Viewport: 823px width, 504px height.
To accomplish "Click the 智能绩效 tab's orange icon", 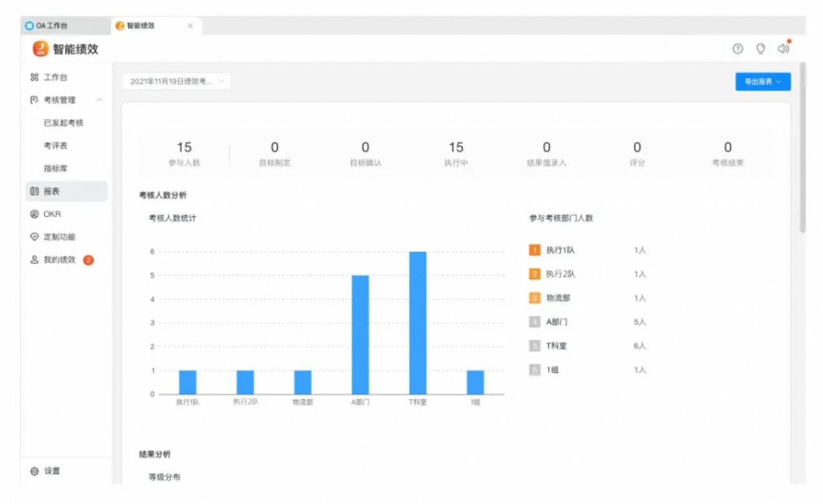I will (119, 26).
